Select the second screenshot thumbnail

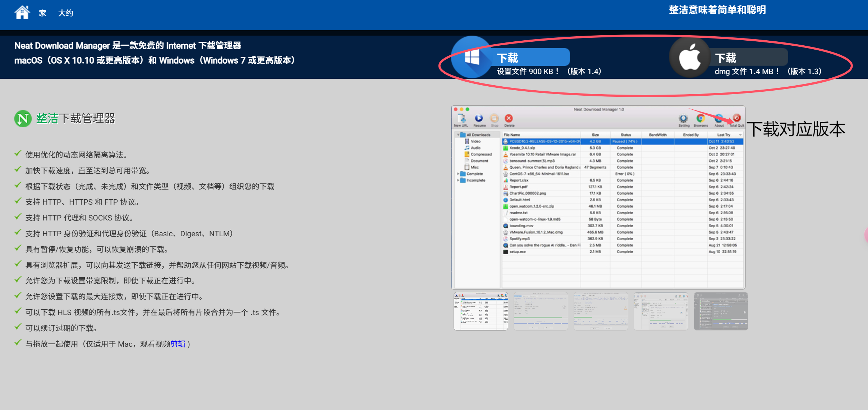(x=541, y=311)
